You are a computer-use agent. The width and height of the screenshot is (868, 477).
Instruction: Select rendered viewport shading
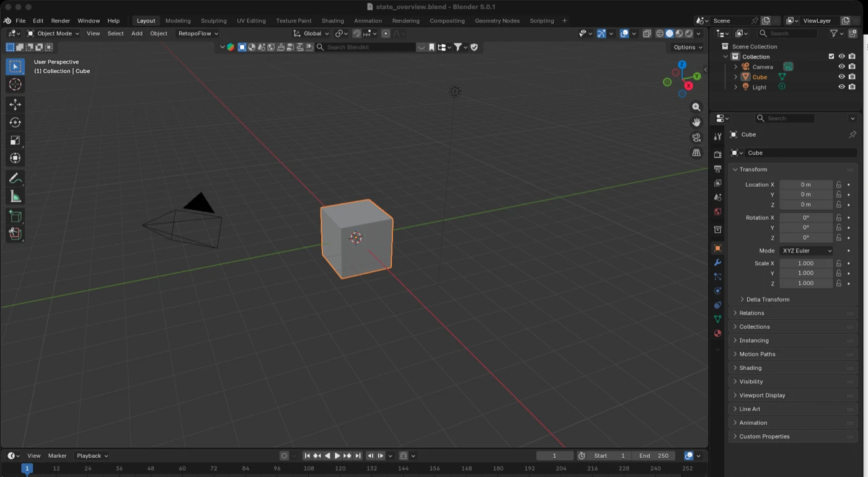(x=689, y=33)
